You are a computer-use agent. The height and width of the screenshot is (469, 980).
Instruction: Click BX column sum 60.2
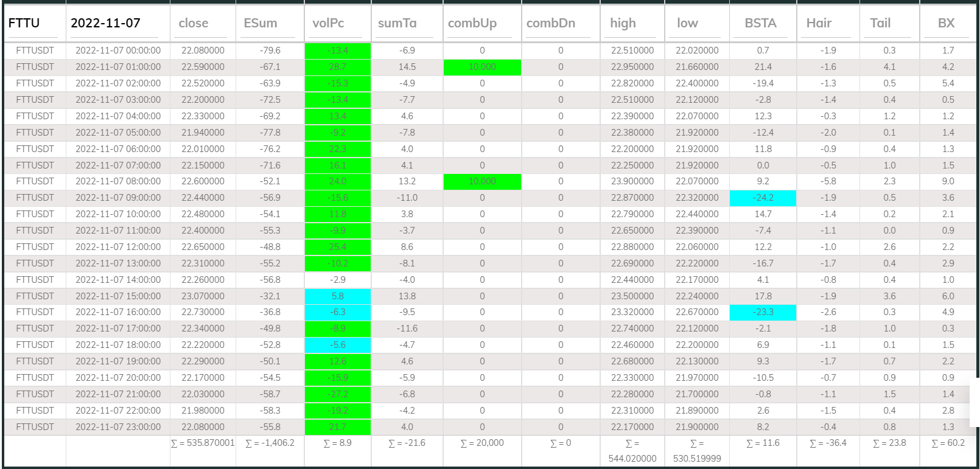(x=948, y=443)
